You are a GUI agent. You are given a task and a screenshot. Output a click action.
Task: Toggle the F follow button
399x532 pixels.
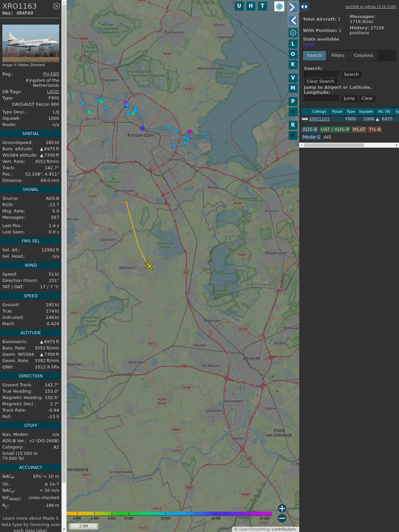293,135
